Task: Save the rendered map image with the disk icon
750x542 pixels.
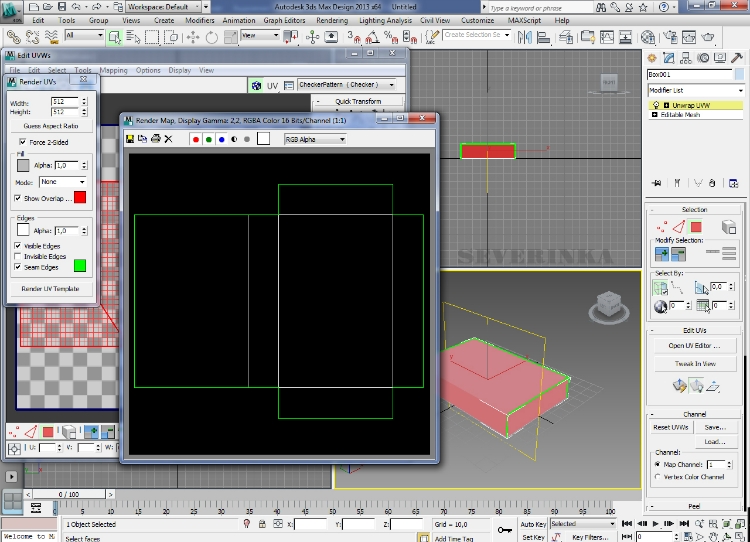Action: 130,139
